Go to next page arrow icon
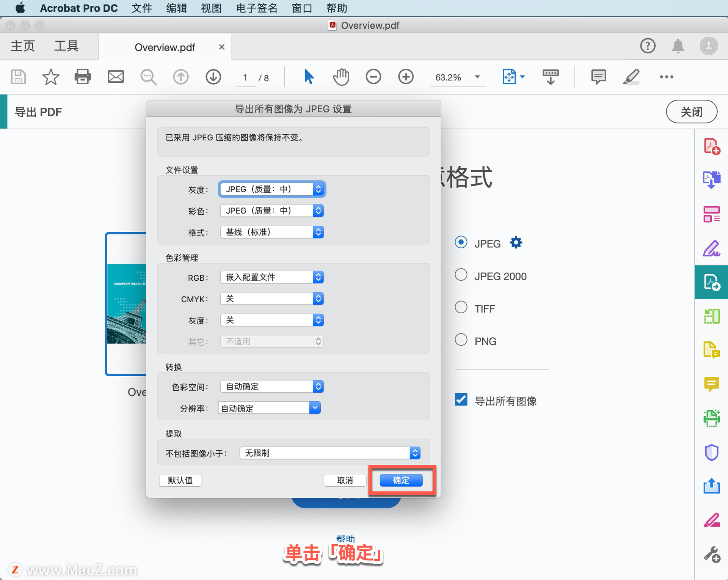The image size is (728, 580). [213, 77]
